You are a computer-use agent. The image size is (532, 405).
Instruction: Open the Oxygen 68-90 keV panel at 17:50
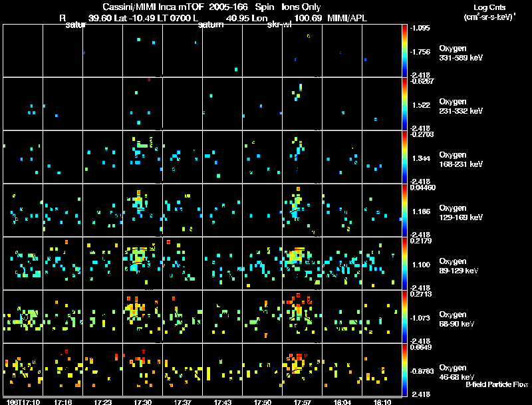pyautogui.click(x=262, y=317)
